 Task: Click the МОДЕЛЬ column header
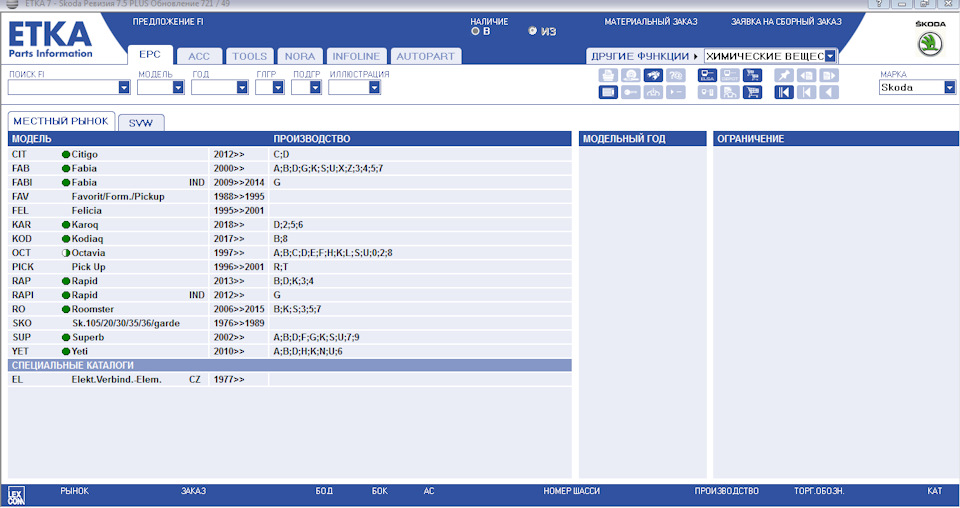pyautogui.click(x=31, y=139)
